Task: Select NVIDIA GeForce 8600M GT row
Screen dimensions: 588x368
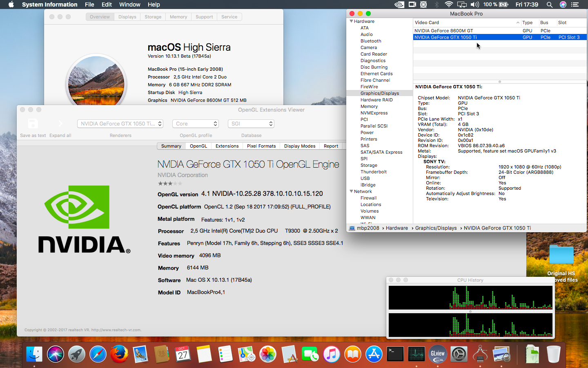Action: 500,31
